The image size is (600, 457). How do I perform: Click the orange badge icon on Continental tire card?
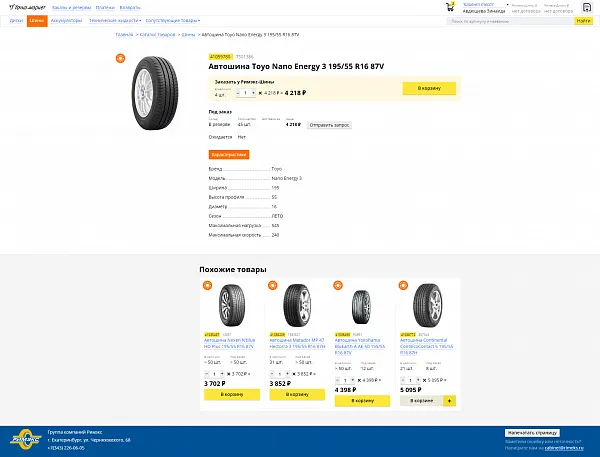coord(404,286)
